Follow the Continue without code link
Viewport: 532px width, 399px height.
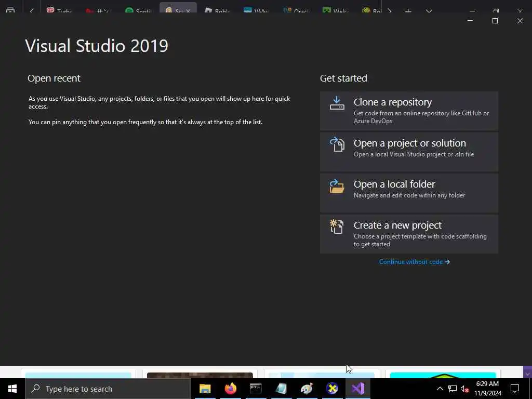(414, 262)
